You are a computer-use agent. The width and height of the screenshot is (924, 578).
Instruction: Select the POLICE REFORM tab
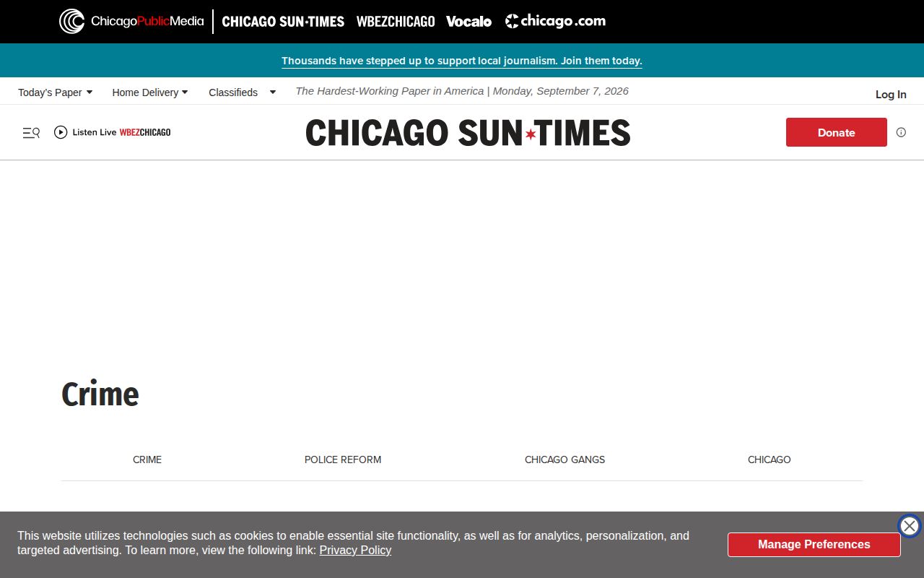pyautogui.click(x=343, y=460)
